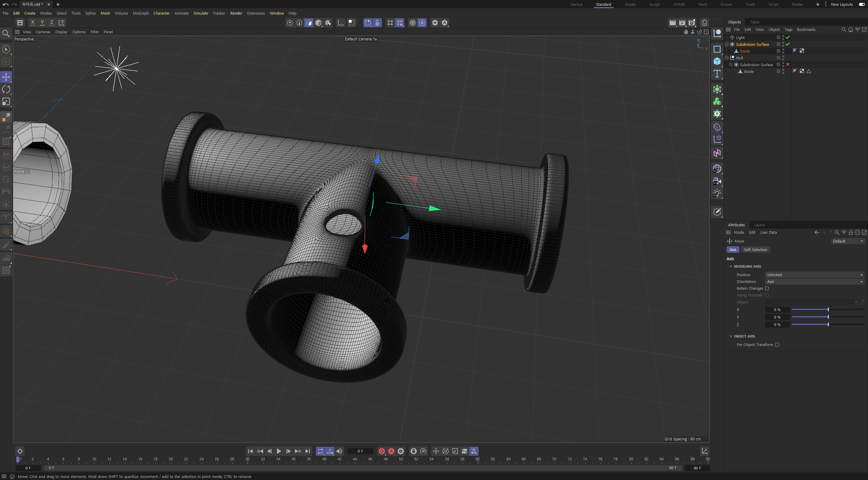
Task: Select the Scale tool in left toolbar
Action: [x=6, y=102]
